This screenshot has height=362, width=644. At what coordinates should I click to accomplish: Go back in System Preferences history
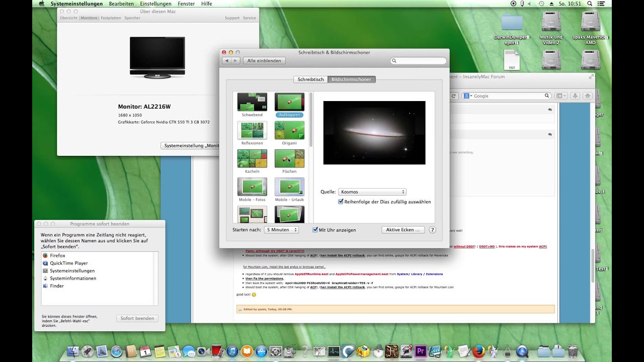[x=226, y=60]
